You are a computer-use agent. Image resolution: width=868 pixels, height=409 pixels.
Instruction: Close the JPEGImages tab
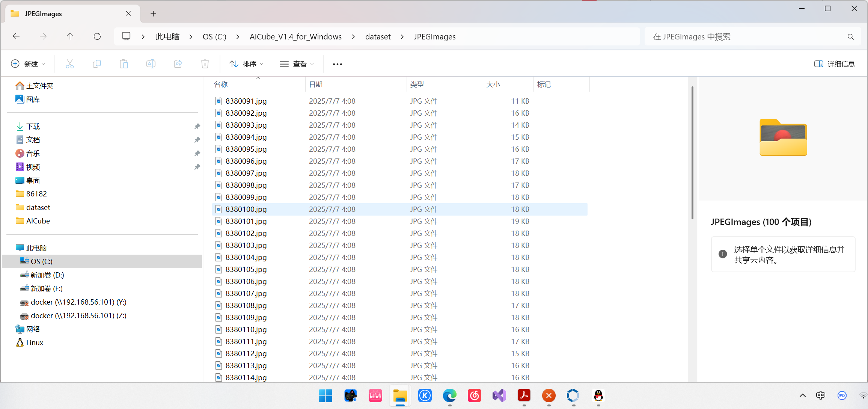coord(128,14)
